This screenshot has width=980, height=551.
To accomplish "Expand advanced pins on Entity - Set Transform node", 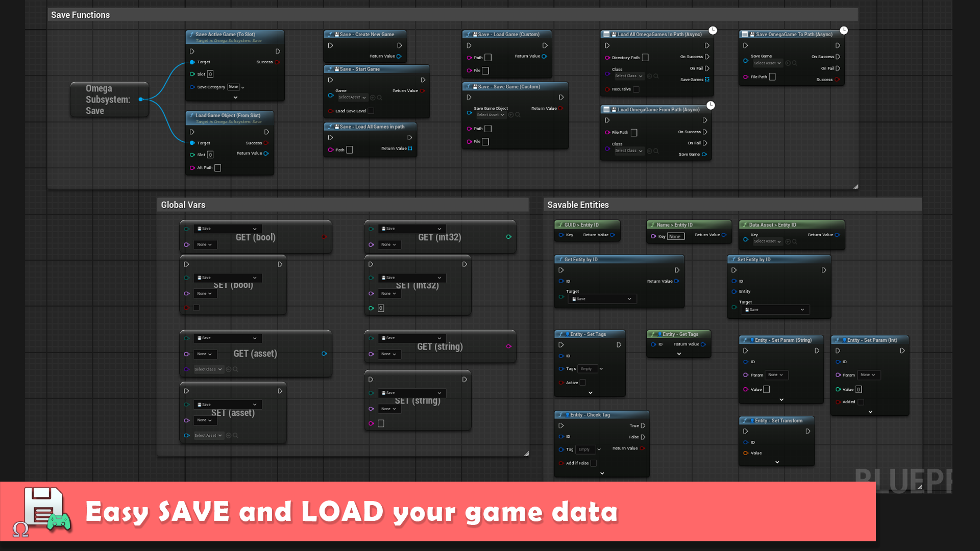I will point(777,462).
